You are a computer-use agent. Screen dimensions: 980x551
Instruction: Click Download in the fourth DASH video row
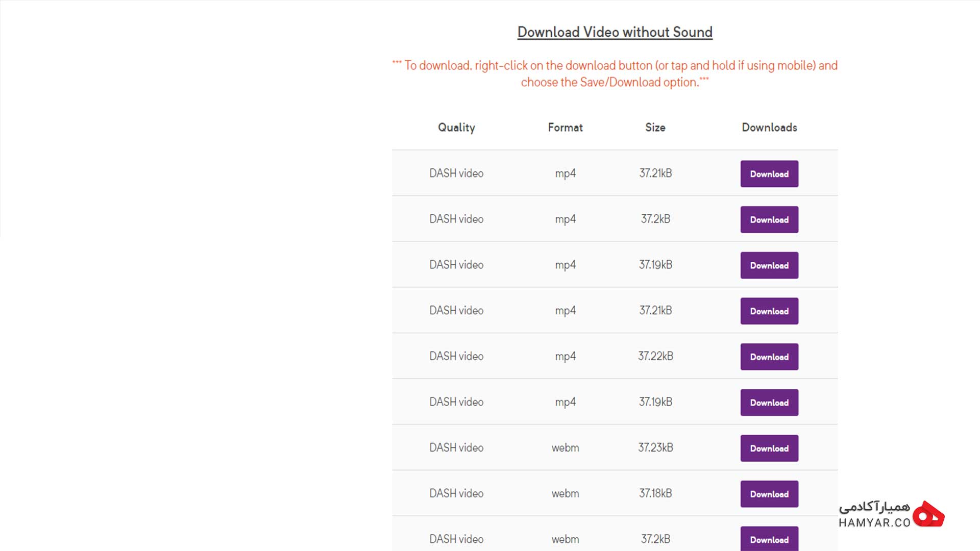point(769,311)
